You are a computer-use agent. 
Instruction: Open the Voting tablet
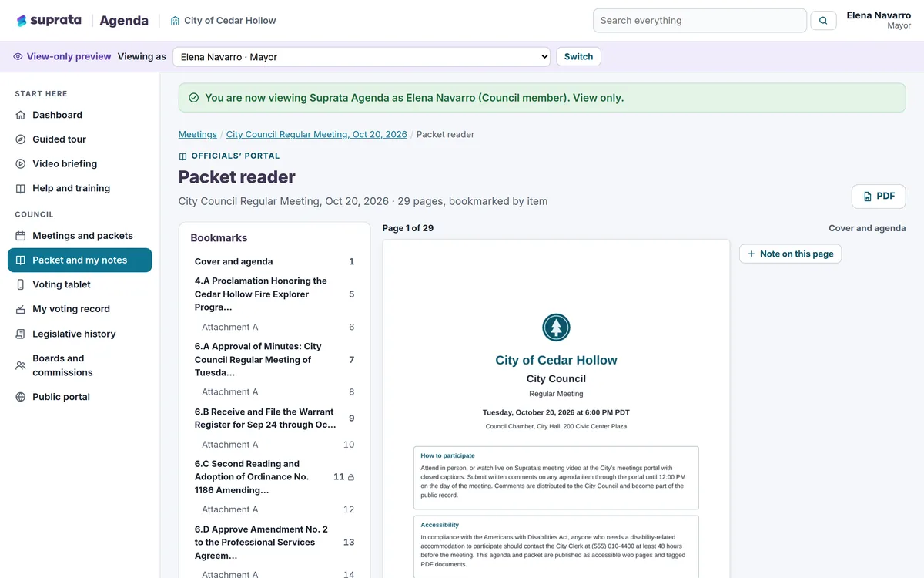click(80, 285)
